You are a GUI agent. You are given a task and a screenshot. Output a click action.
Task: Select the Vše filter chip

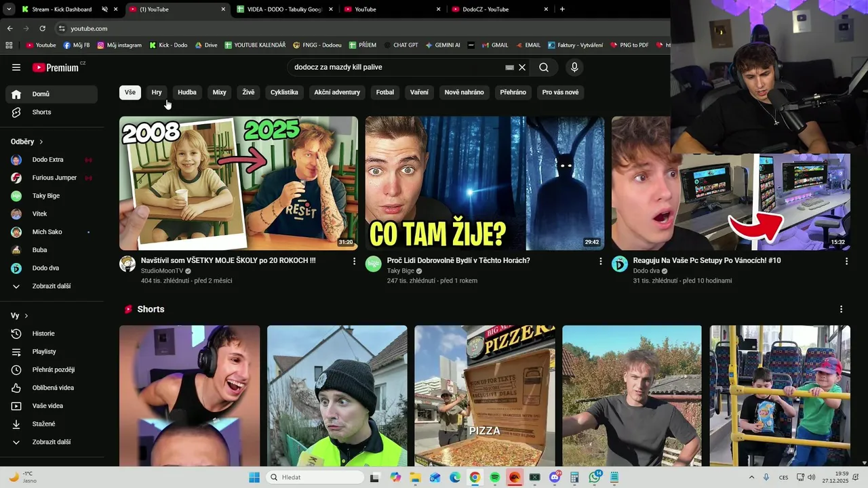[130, 92]
